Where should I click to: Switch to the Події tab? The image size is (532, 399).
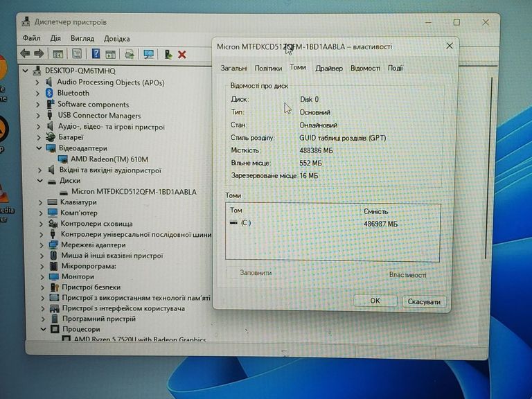[396, 68]
